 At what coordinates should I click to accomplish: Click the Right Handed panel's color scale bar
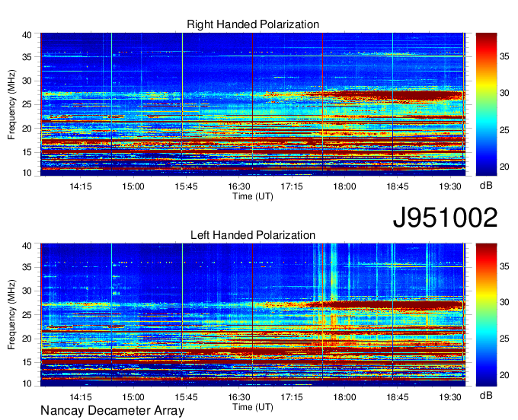[x=486, y=104]
